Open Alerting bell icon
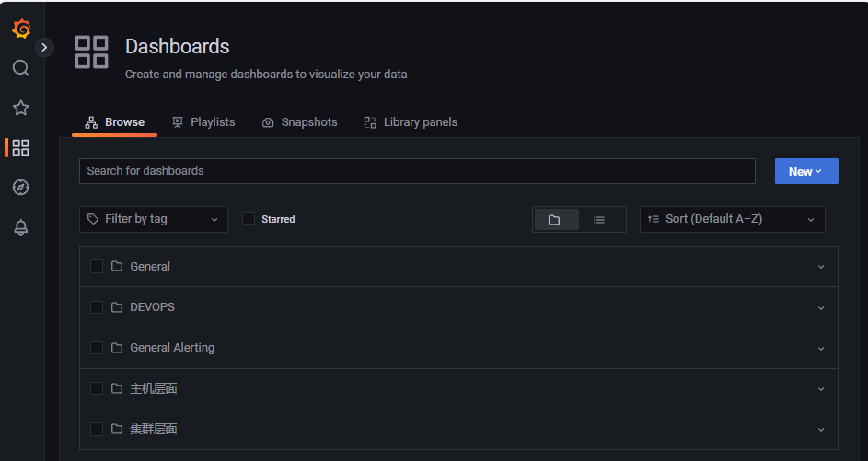 tap(21, 227)
